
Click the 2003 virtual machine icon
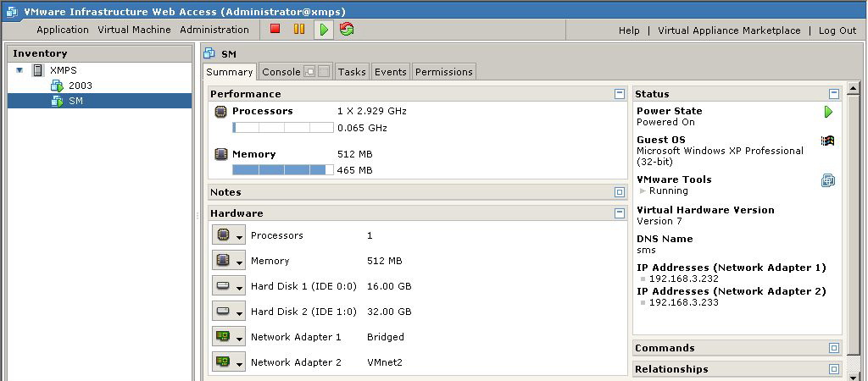pyautogui.click(x=57, y=86)
